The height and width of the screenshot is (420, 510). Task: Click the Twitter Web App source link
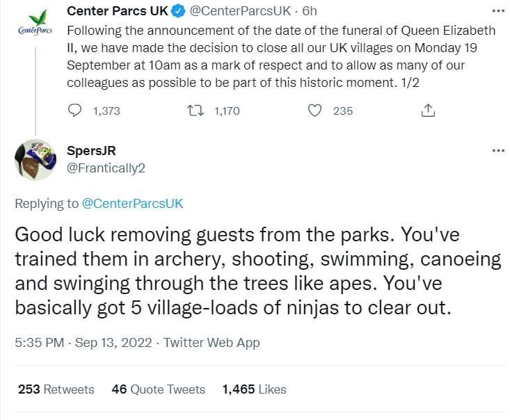point(212,342)
